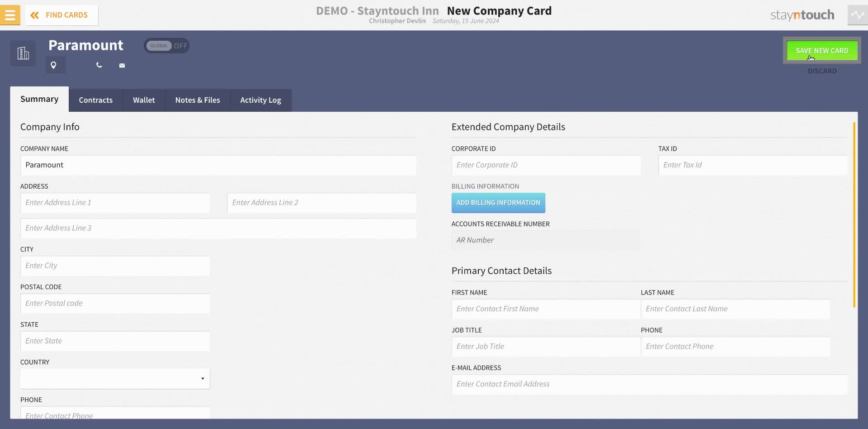This screenshot has width=868, height=429.
Task: Focus the Corporate ID field
Action: [x=546, y=165]
